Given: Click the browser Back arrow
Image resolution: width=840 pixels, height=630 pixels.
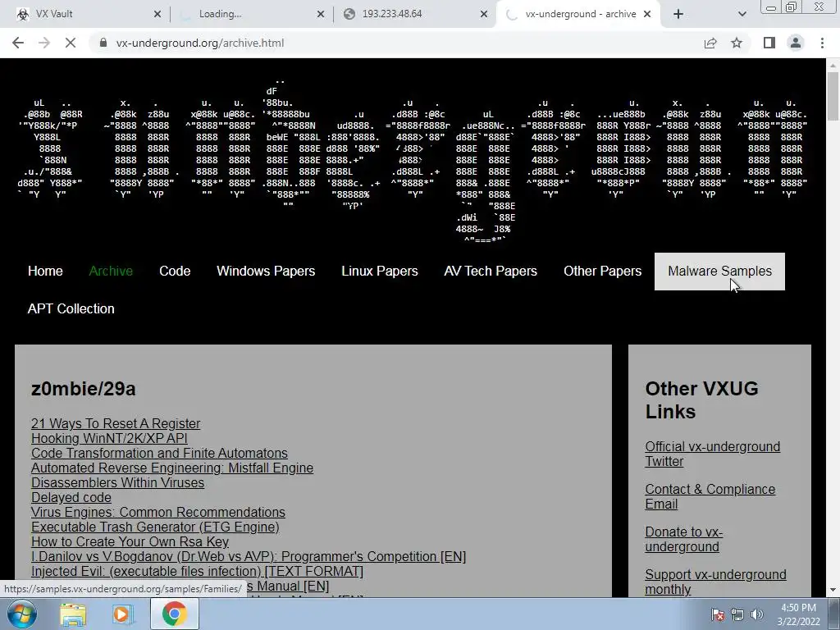Looking at the screenshot, I should click(x=18, y=43).
